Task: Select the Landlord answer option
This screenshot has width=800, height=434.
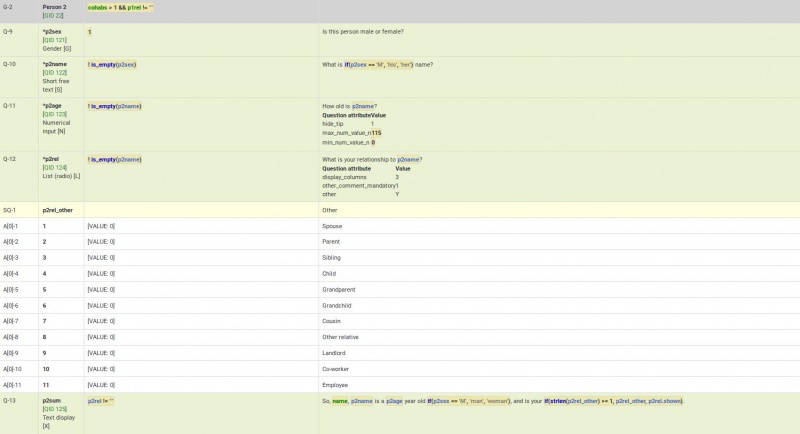Action: (x=333, y=353)
